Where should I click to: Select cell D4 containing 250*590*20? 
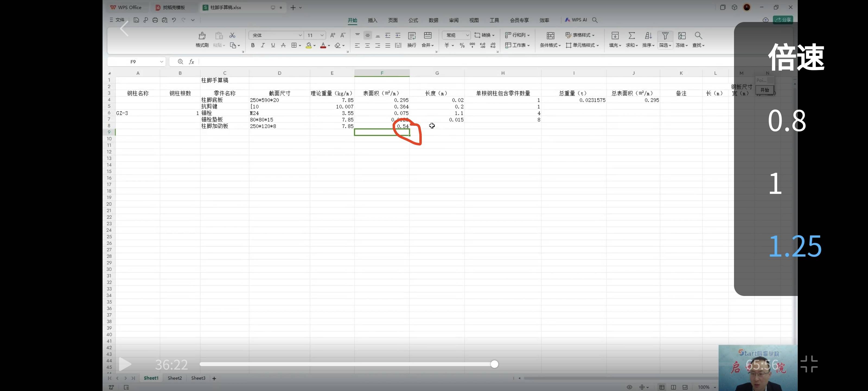pyautogui.click(x=279, y=100)
